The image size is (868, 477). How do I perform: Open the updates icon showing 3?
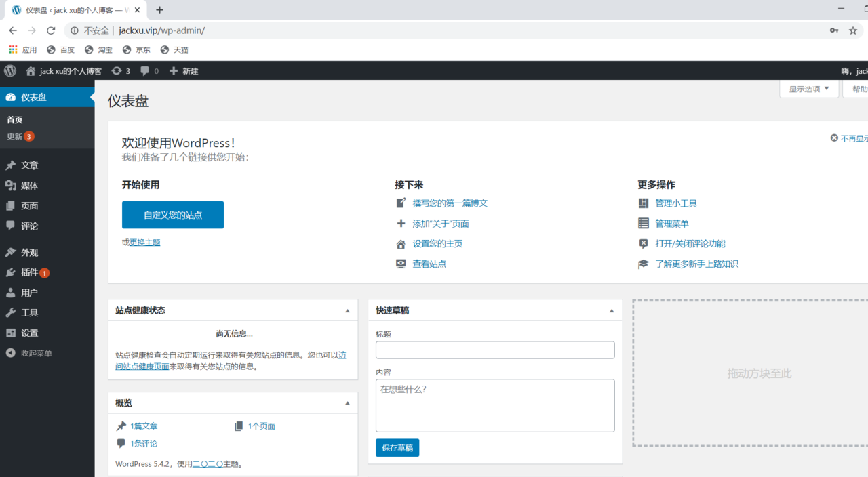click(117, 70)
